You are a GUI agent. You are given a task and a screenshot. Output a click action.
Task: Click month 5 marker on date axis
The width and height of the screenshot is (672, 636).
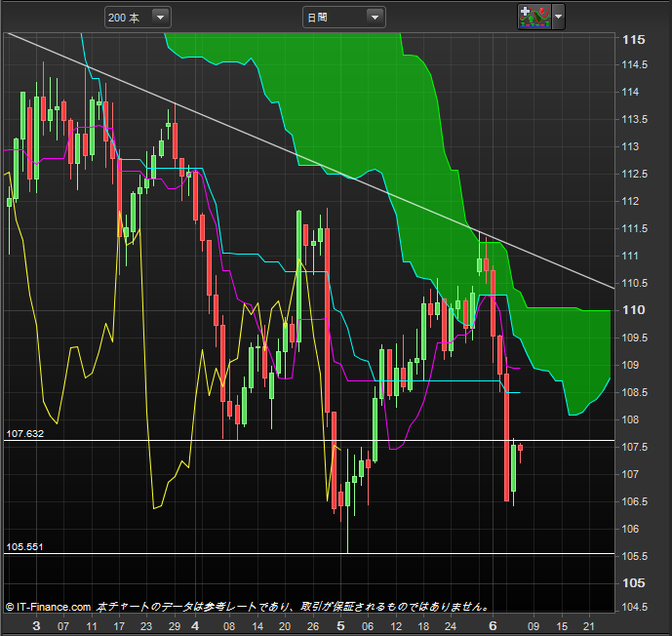coord(340,625)
